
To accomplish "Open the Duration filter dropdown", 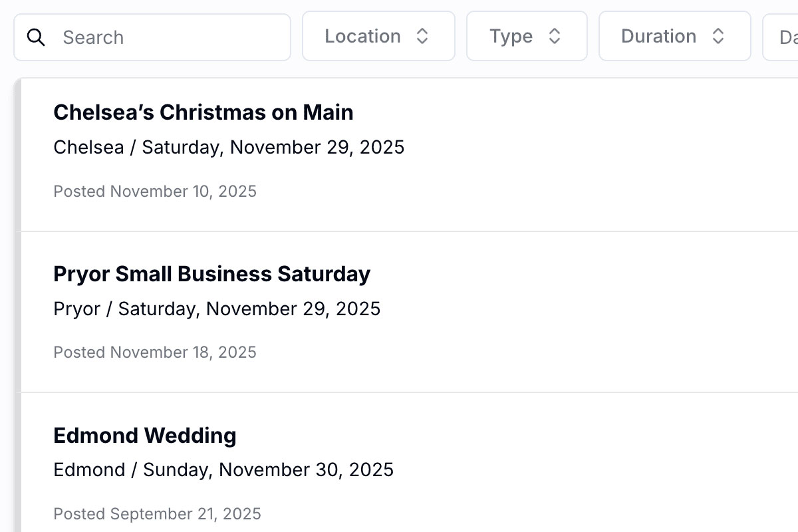I will tap(674, 36).
